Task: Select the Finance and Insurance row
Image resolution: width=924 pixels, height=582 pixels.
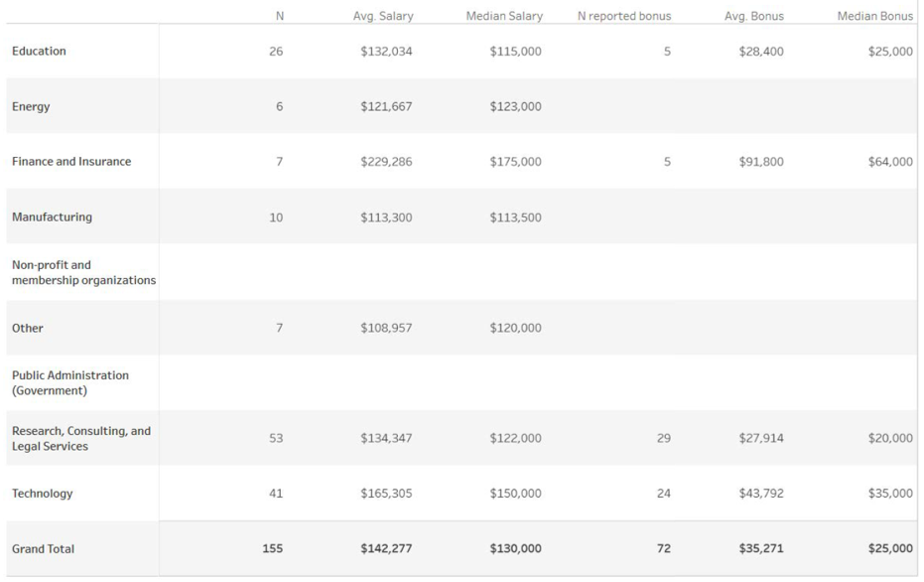Action: (x=71, y=162)
